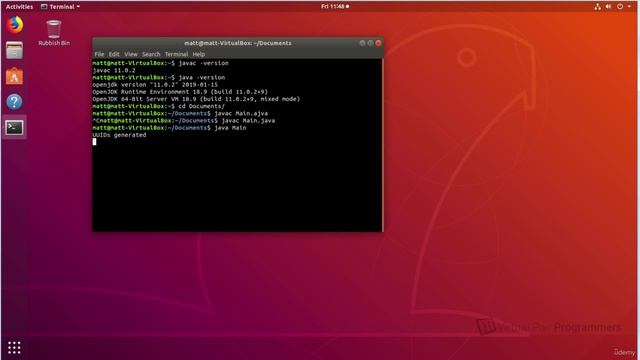640x360 pixels.
Task: Open the network status icon
Action: click(598, 7)
